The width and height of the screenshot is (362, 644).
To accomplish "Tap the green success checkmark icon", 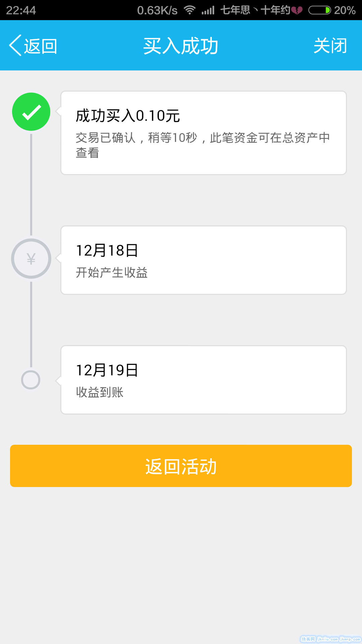I will pyautogui.click(x=31, y=112).
